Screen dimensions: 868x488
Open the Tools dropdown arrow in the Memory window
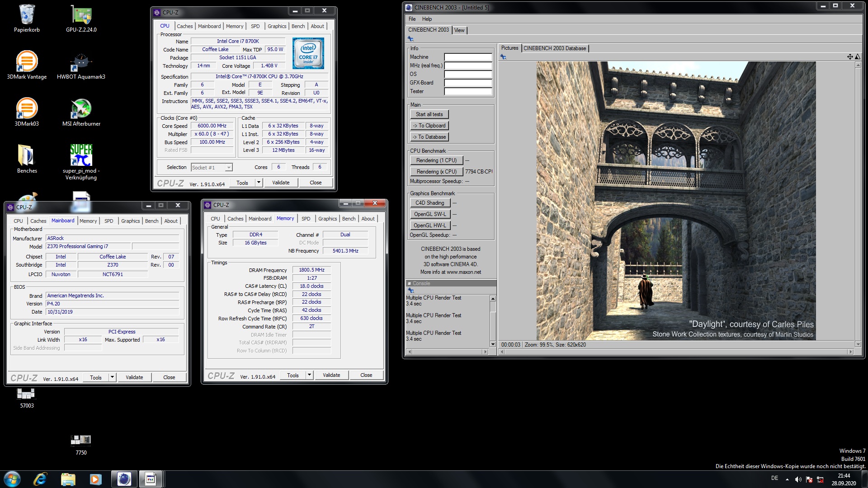(x=310, y=375)
